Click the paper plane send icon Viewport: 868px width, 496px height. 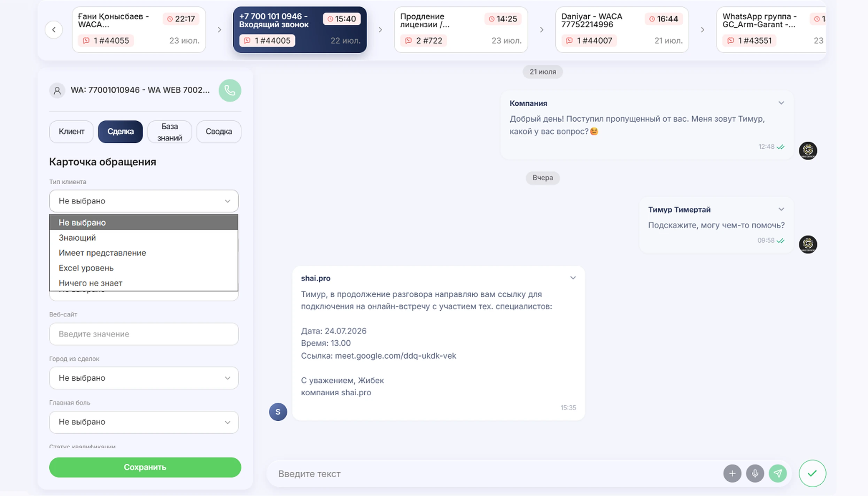(x=777, y=473)
